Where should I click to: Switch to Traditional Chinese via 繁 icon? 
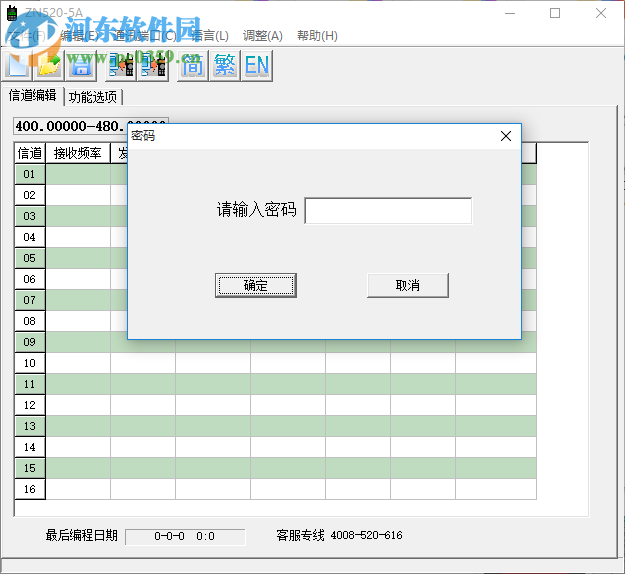[224, 66]
